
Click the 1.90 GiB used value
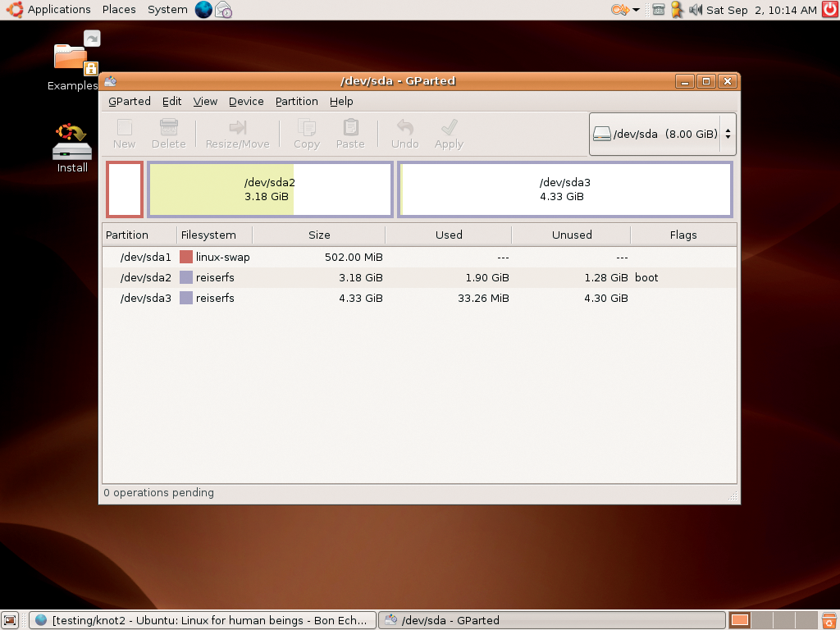[487, 277]
